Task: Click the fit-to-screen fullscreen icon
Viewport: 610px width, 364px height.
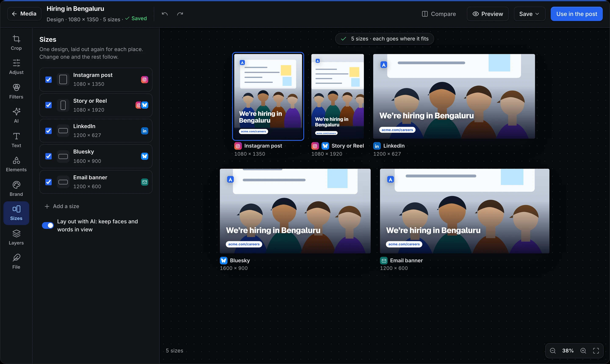Action: pos(596,351)
